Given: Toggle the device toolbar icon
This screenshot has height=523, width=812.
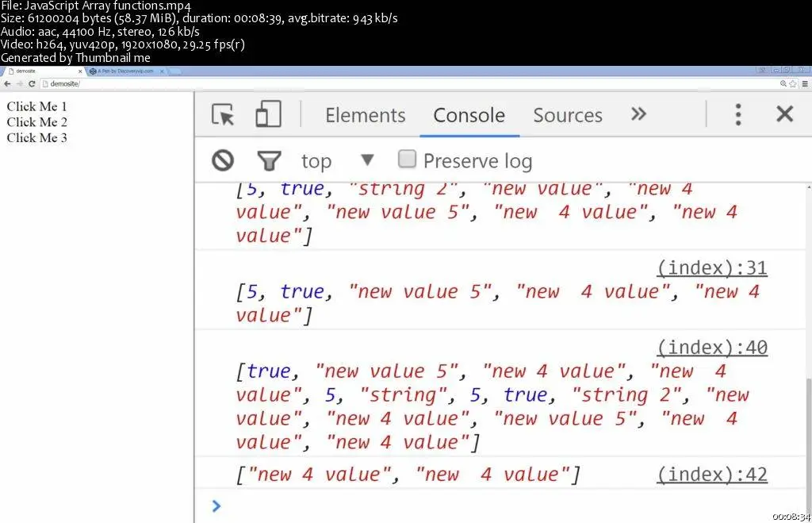Looking at the screenshot, I should pyautogui.click(x=268, y=114).
